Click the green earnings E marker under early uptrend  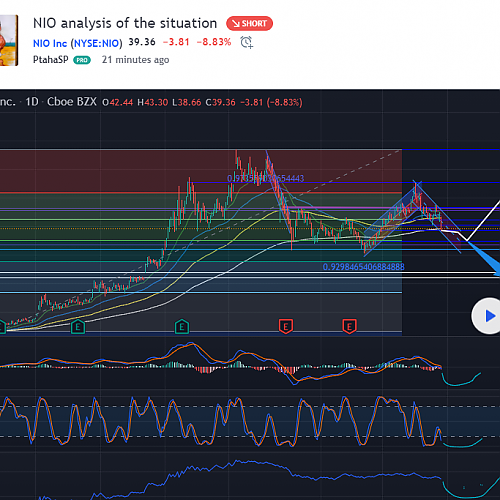pyautogui.click(x=78, y=327)
